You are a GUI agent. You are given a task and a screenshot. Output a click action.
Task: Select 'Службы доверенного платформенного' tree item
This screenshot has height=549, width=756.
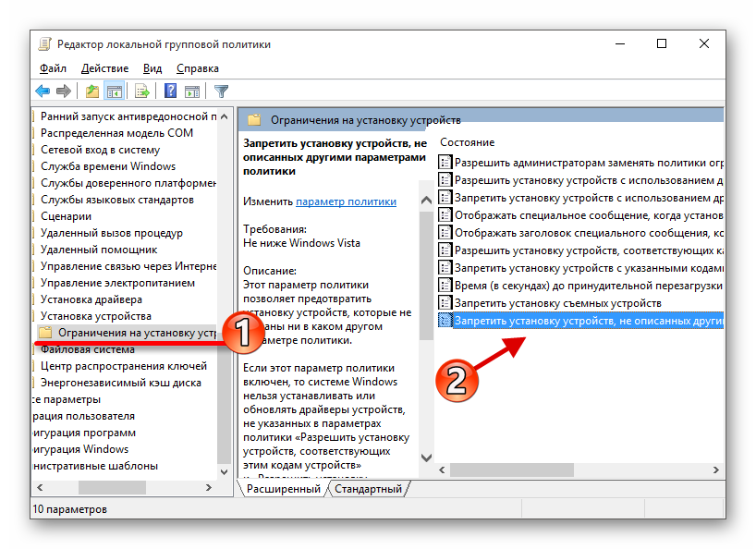coord(128,183)
